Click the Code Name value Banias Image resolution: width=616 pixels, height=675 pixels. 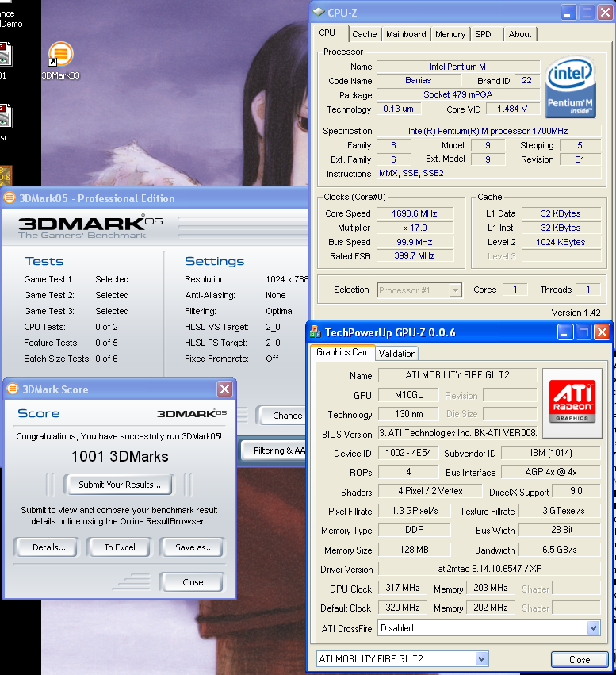(419, 80)
